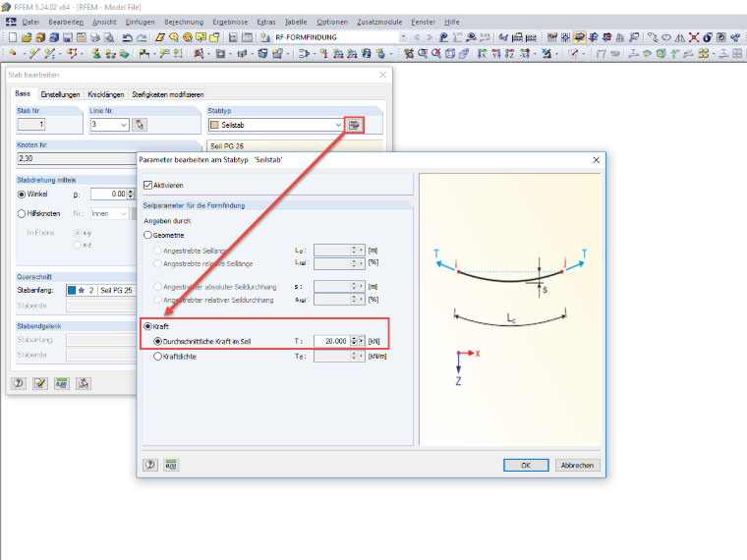
Task: Click the View in Z direction icon
Action: pos(510,53)
